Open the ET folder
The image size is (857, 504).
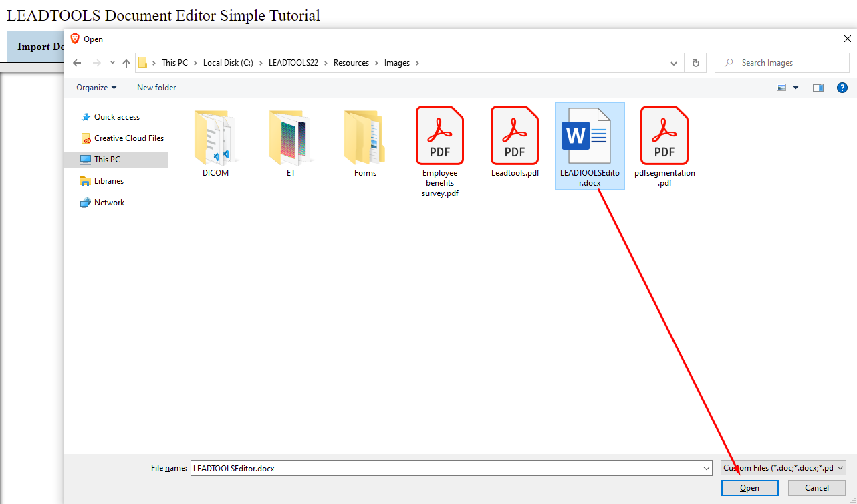(290, 142)
